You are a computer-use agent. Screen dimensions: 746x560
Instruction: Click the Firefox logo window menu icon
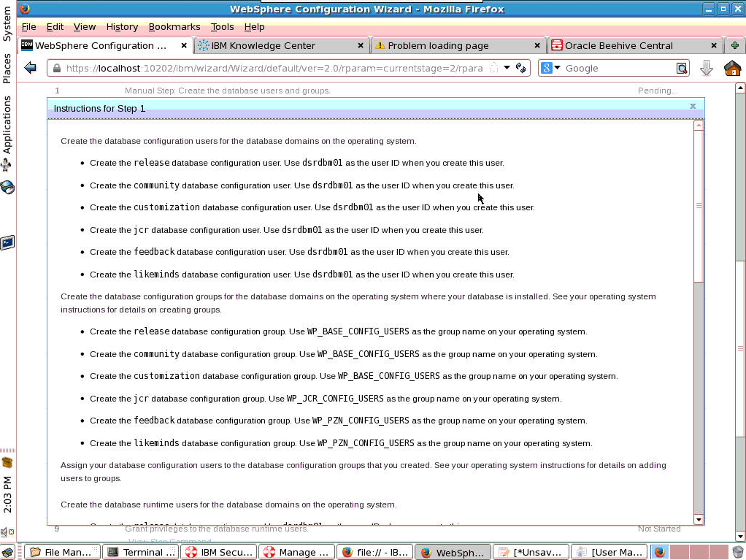(x=25, y=8)
